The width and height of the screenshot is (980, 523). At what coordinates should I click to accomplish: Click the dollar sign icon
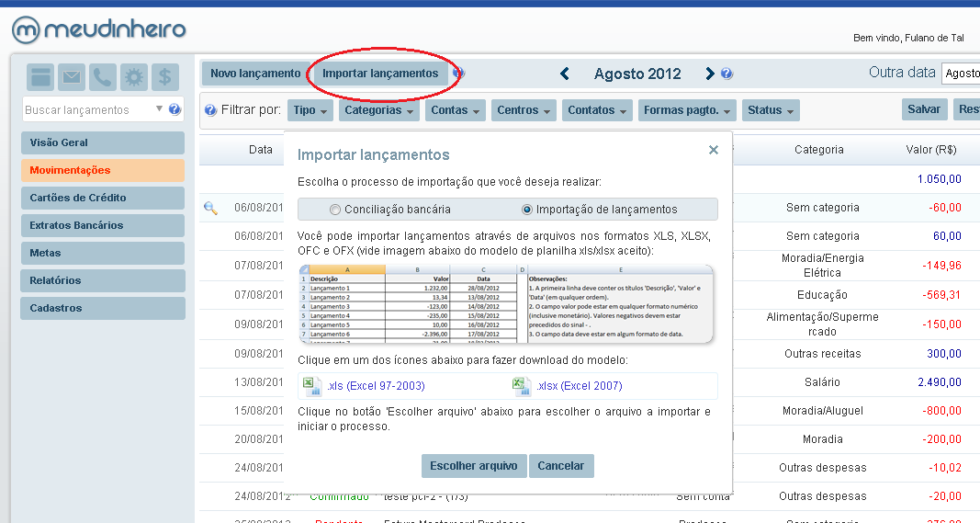coord(164,77)
